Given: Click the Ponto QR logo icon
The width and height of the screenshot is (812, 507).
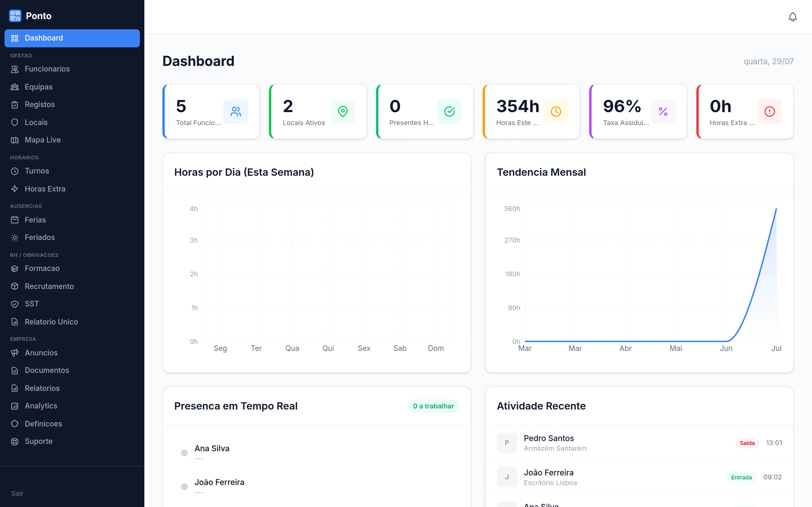Looking at the screenshot, I should click(15, 16).
